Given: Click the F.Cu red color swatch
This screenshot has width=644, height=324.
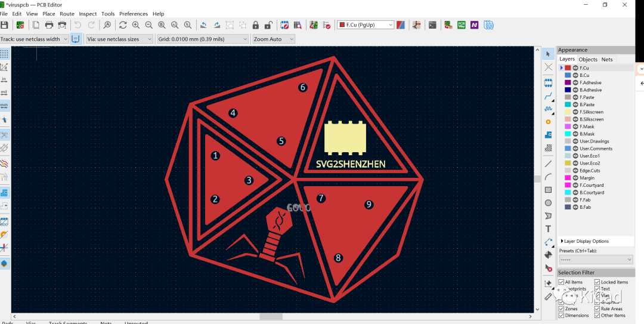Looking at the screenshot, I should pos(568,68).
